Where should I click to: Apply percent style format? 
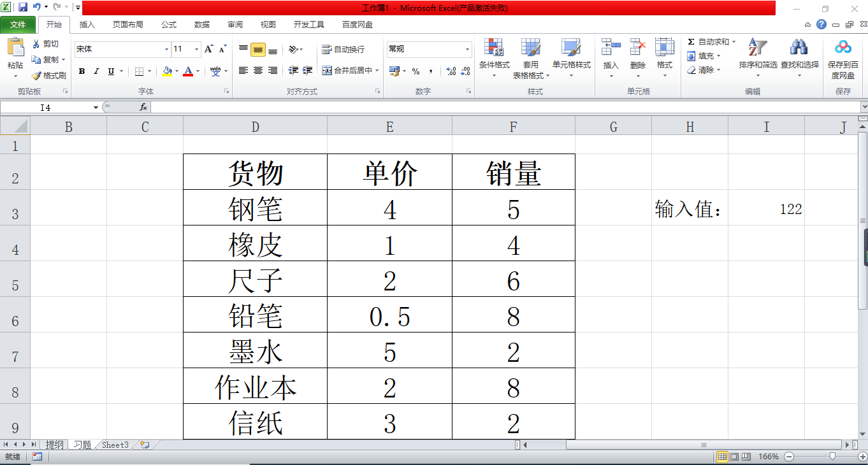tap(416, 71)
